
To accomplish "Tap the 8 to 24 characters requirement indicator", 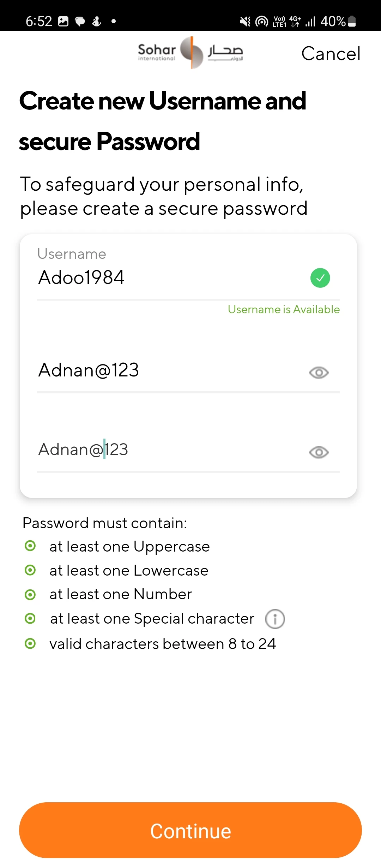I will pos(30,643).
